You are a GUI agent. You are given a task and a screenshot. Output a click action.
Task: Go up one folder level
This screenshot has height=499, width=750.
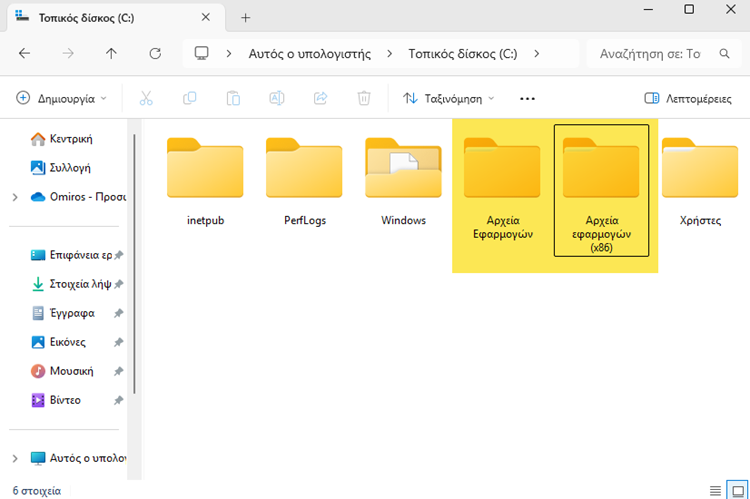point(111,53)
